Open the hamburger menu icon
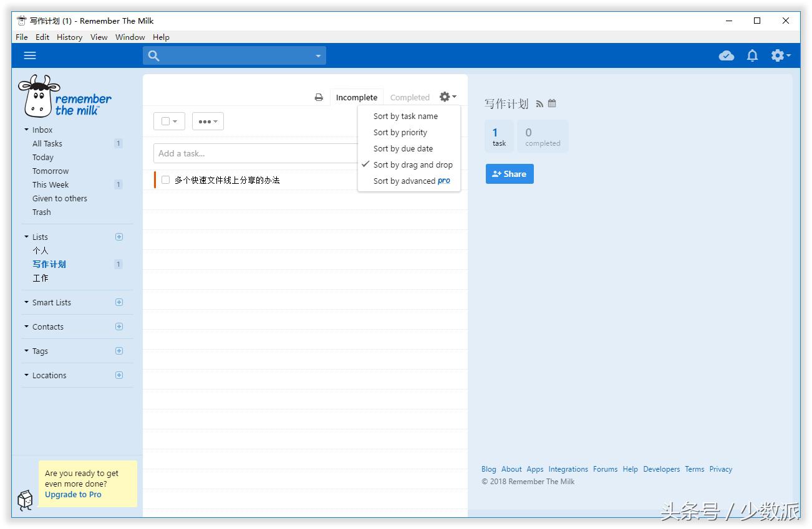This screenshot has height=529, width=812. pyautogui.click(x=29, y=55)
